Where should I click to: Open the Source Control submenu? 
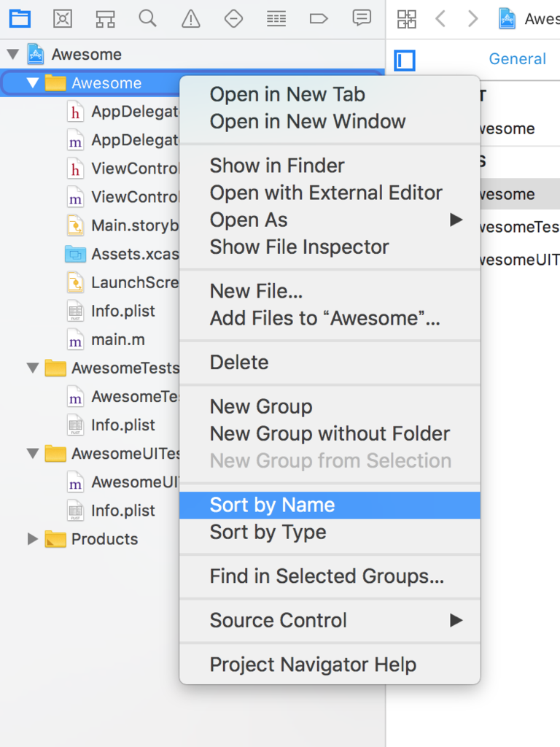point(279,620)
